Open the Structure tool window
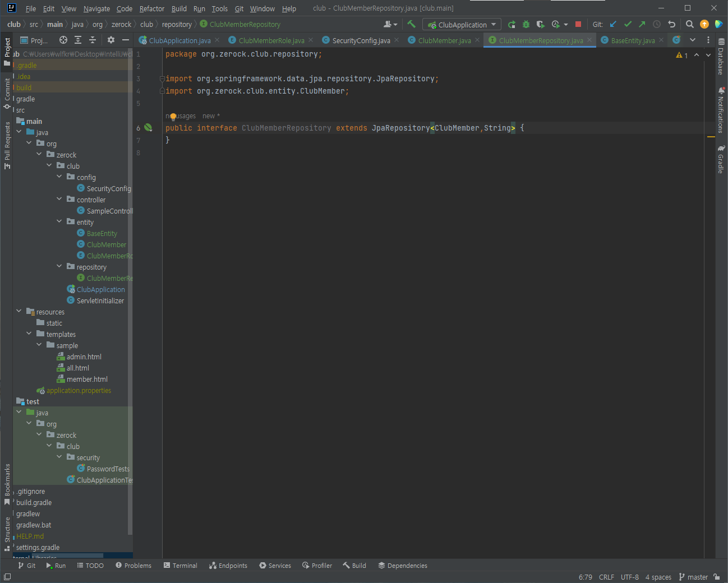728x583 pixels. [x=7, y=534]
